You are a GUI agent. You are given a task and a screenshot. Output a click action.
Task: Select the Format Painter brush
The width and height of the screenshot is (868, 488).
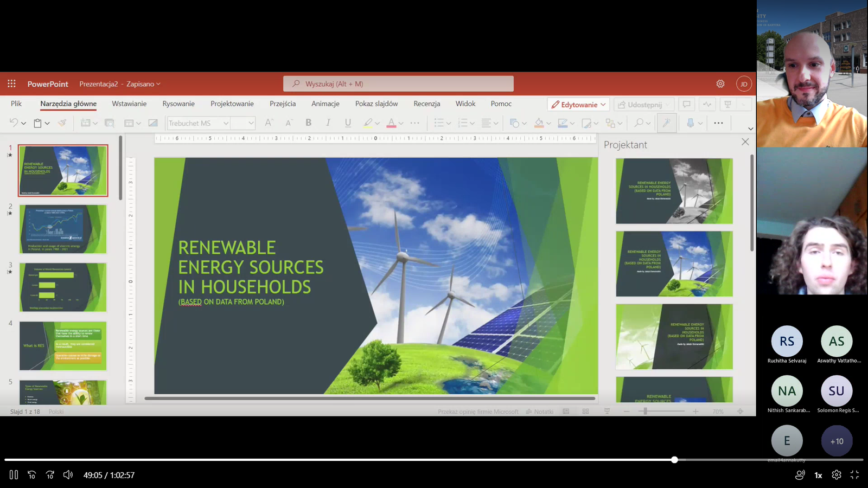coord(62,123)
